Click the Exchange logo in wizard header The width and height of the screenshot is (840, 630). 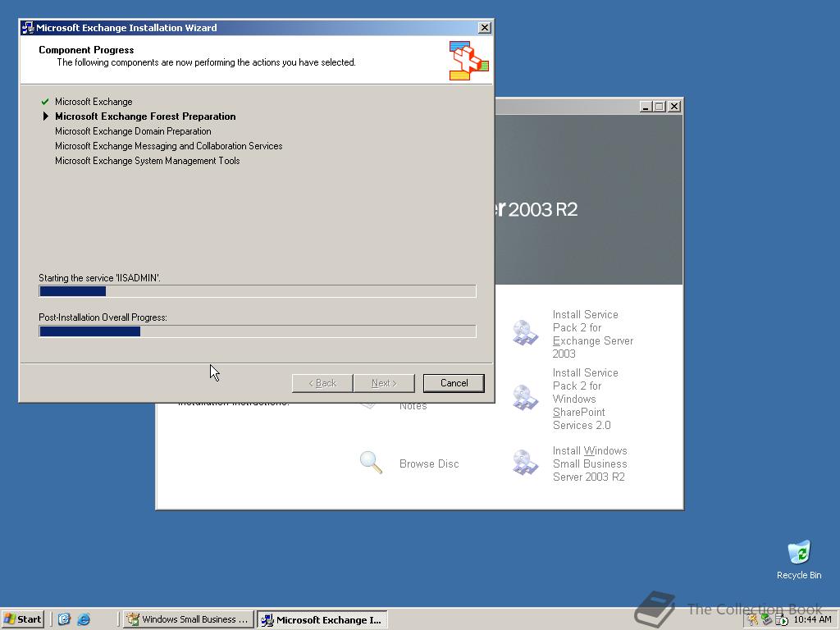(x=468, y=61)
